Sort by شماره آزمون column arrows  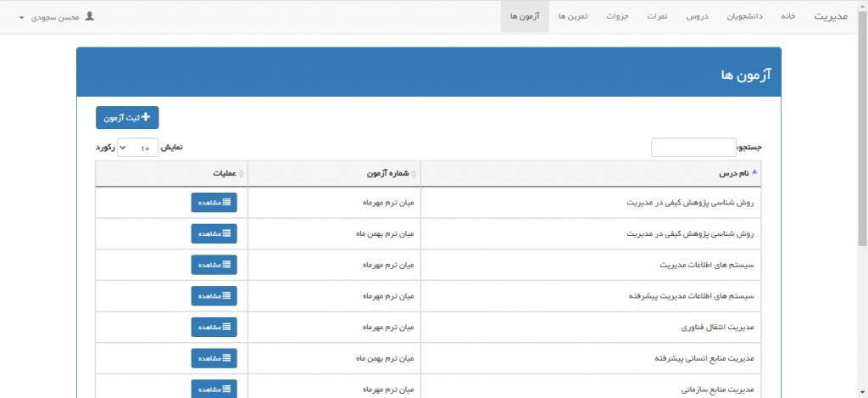[x=414, y=174]
